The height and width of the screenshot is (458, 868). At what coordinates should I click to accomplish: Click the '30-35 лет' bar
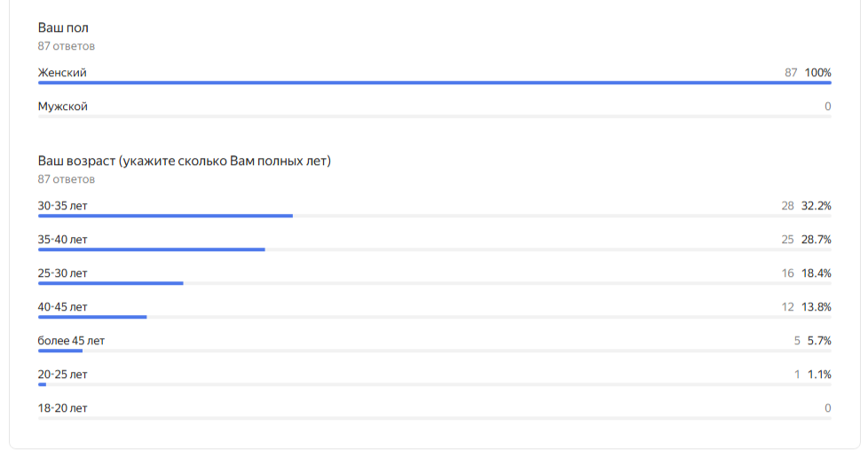click(165, 216)
